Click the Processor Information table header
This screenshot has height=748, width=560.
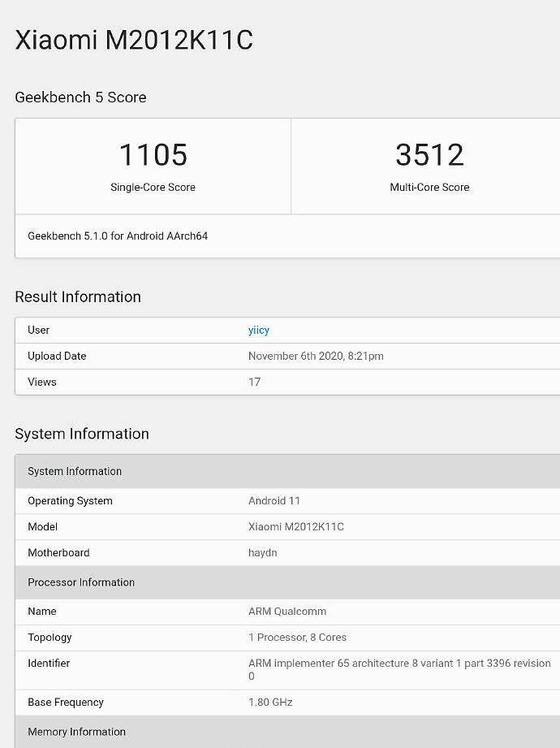[287, 582]
